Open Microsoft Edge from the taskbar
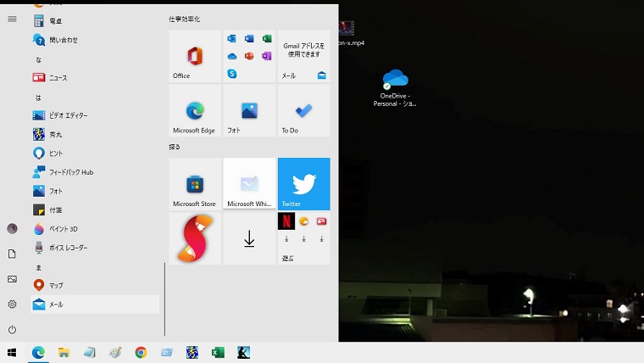The width and height of the screenshot is (644, 363). (38, 352)
